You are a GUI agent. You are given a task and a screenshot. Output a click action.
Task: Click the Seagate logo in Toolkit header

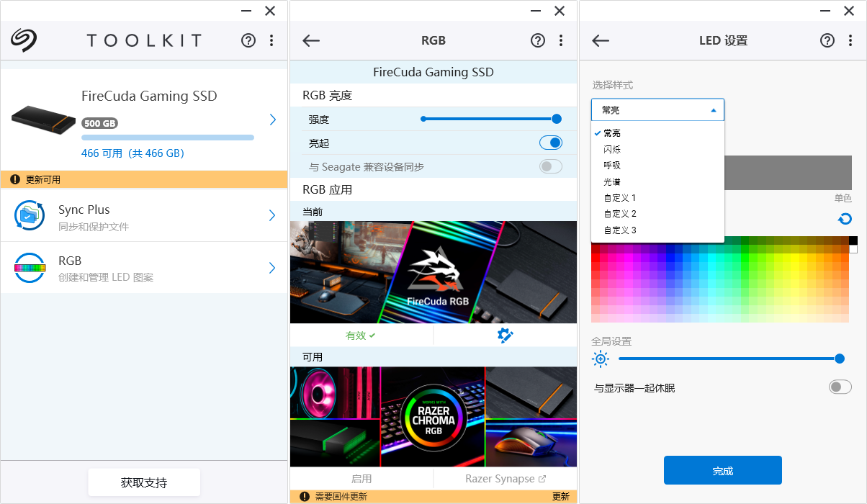(22, 40)
